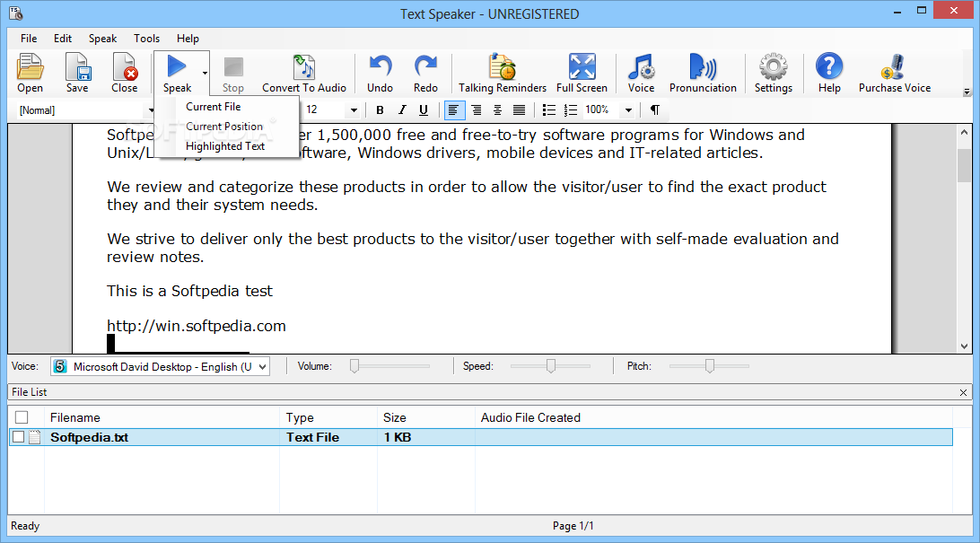Toggle italic formatting

click(x=402, y=110)
